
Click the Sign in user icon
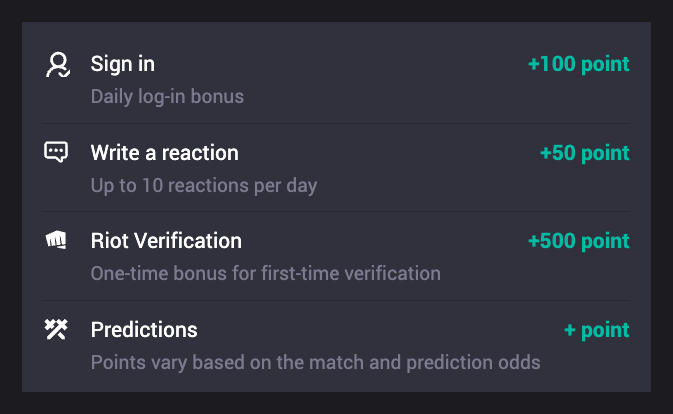pyautogui.click(x=58, y=65)
